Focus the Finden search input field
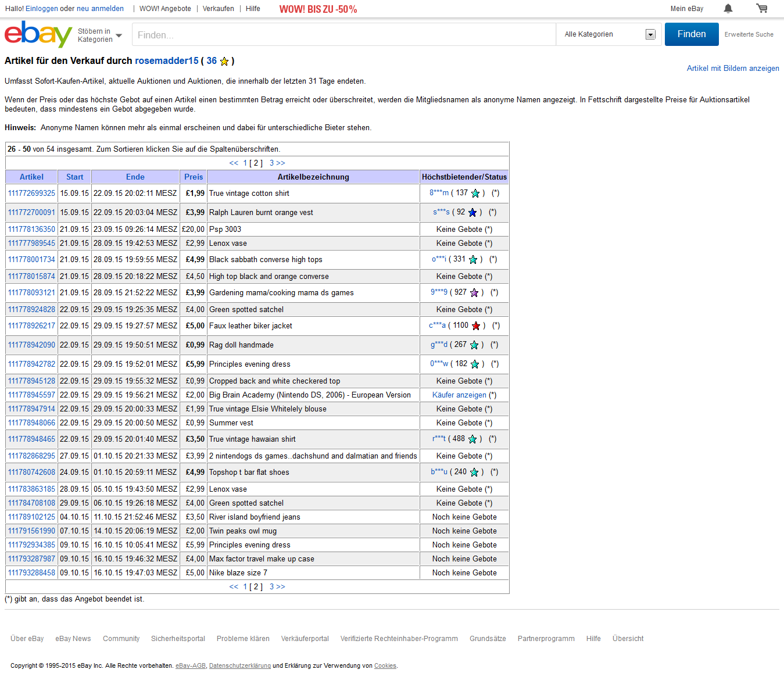The image size is (784, 698). tap(343, 35)
